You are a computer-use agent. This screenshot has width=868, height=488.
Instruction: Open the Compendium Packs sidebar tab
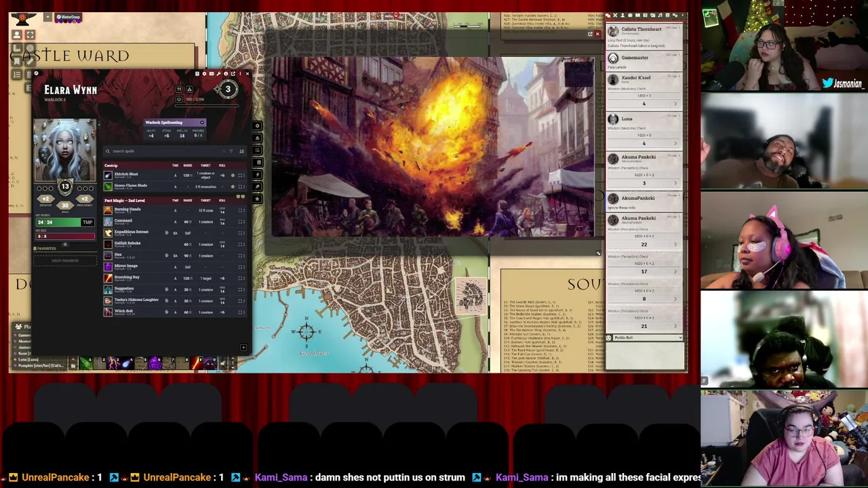[667, 15]
